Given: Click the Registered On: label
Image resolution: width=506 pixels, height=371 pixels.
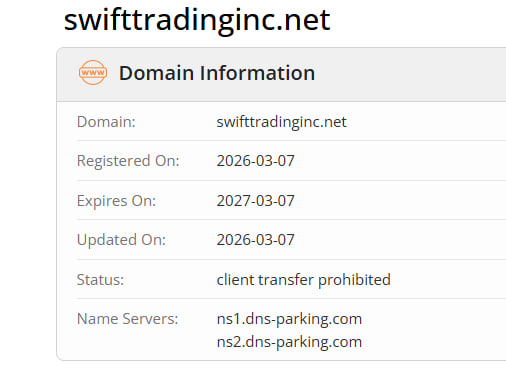Looking at the screenshot, I should click(x=128, y=161).
